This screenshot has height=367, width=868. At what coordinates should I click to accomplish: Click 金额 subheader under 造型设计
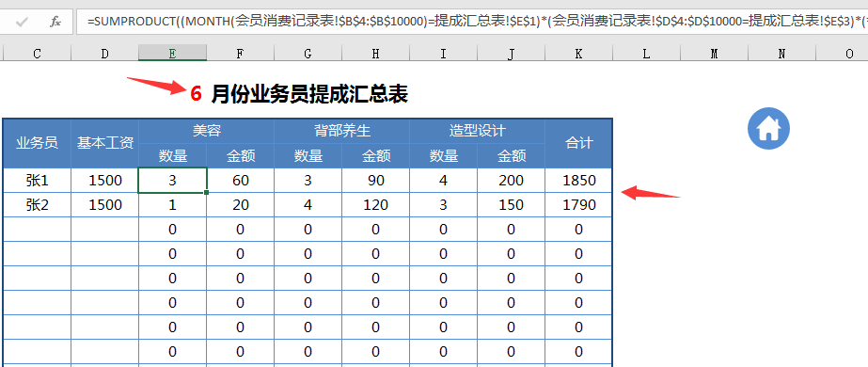pyautogui.click(x=511, y=156)
